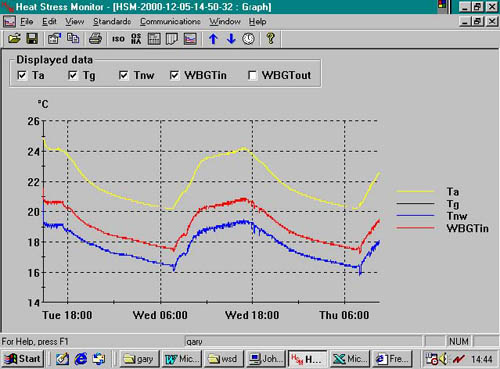Switch to the Joh... taskbar button
The width and height of the screenshot is (500, 369).
pyautogui.click(x=266, y=359)
